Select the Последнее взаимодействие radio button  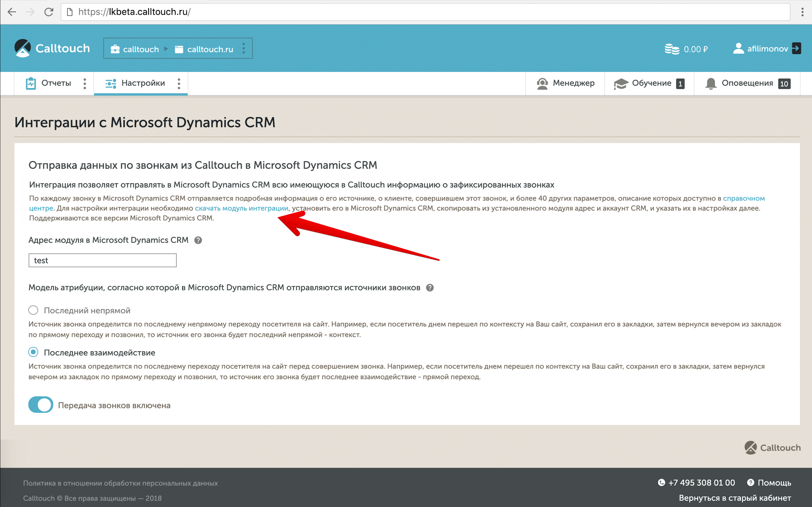click(x=33, y=352)
